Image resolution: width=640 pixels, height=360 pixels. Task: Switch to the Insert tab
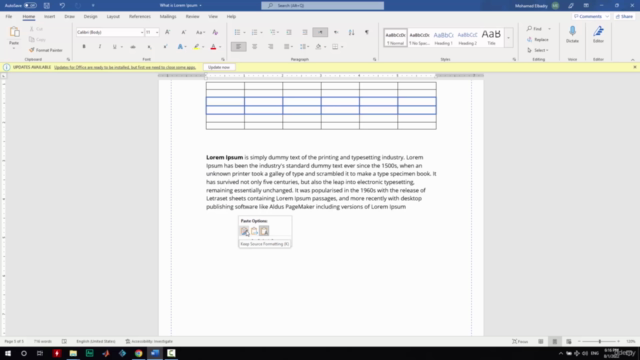[x=49, y=16]
